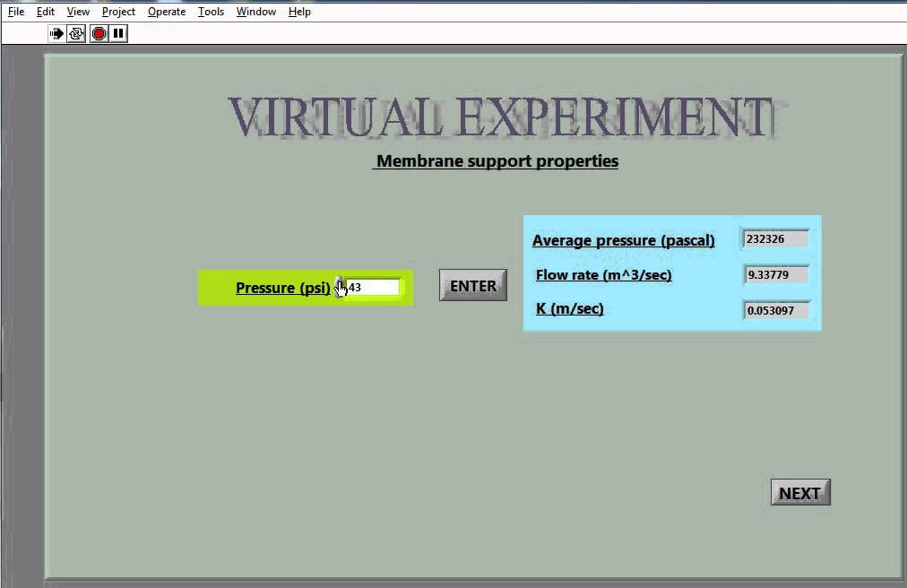
Task: Click the K (m/sec) label
Action: [x=570, y=309]
